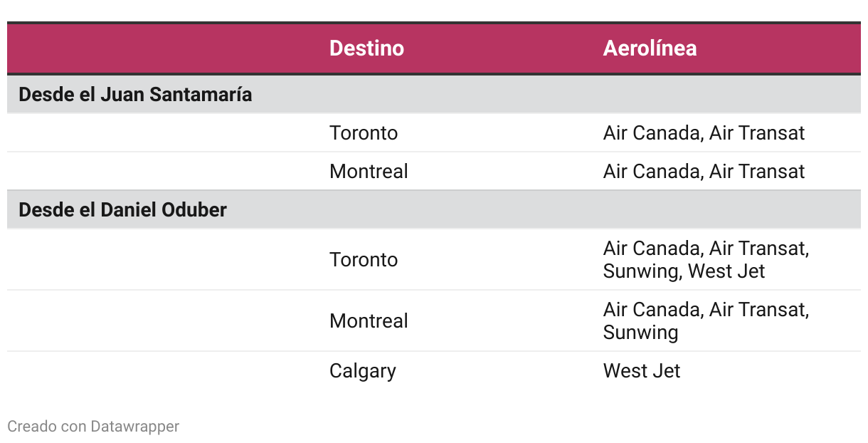868x443 pixels.
Task: Click the West Jet cell in the Calgary row
Action: (642, 371)
